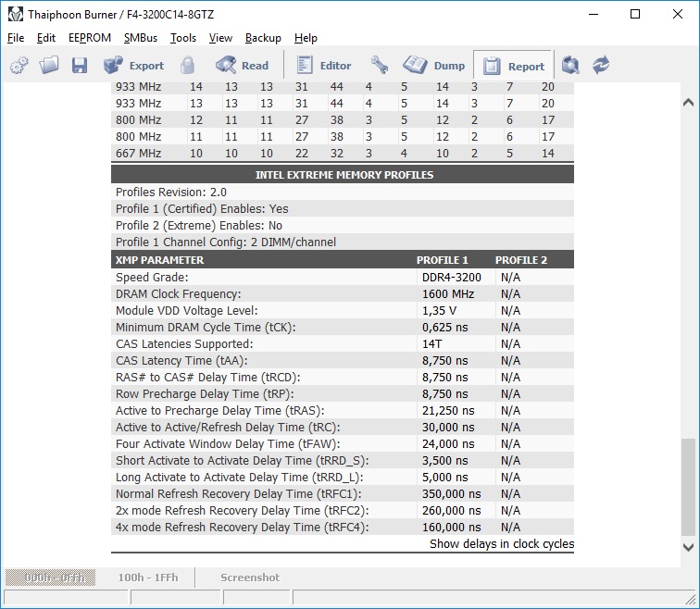Click the '30,000 ns' tRC value

(448, 428)
